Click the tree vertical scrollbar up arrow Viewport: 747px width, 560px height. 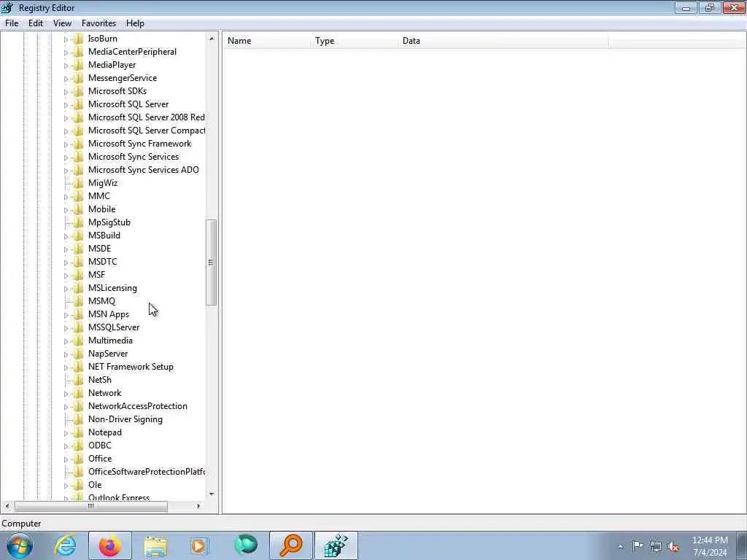212,39
